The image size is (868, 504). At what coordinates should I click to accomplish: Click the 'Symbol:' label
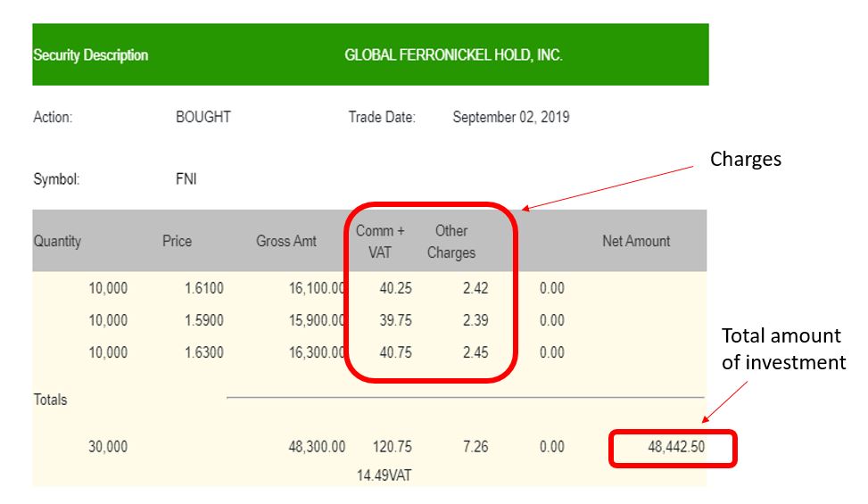click(x=56, y=179)
